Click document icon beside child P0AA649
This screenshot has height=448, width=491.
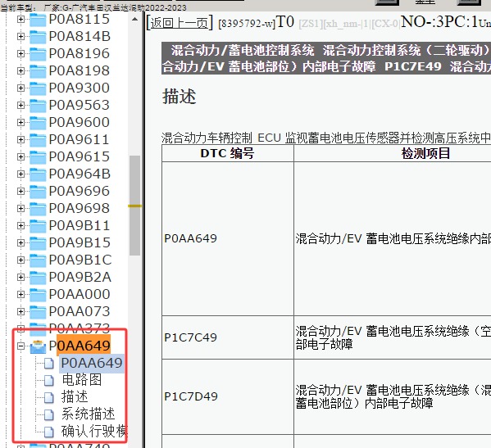(49, 364)
